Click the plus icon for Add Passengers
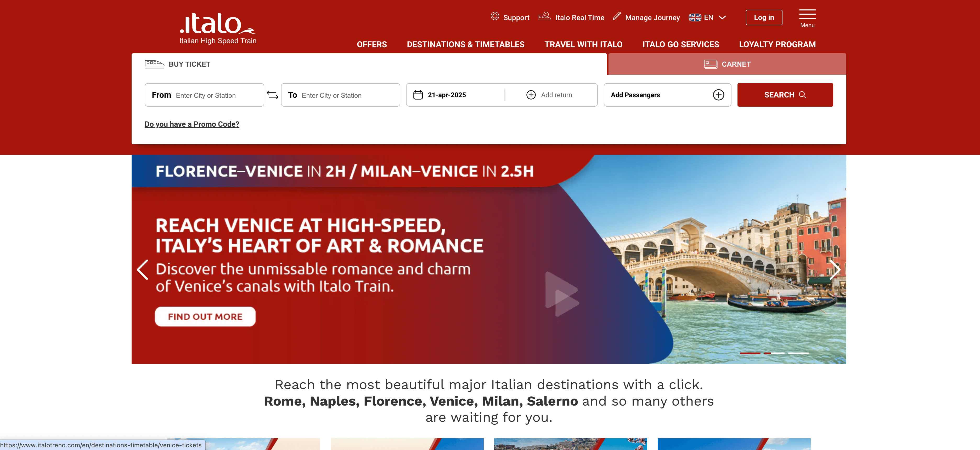 point(718,95)
